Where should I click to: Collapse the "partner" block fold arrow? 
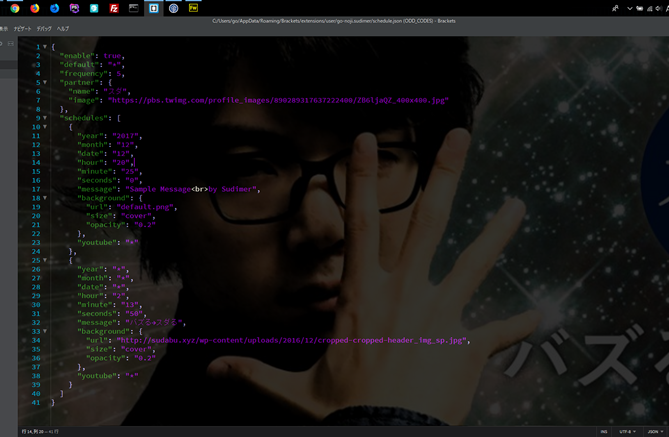45,82
